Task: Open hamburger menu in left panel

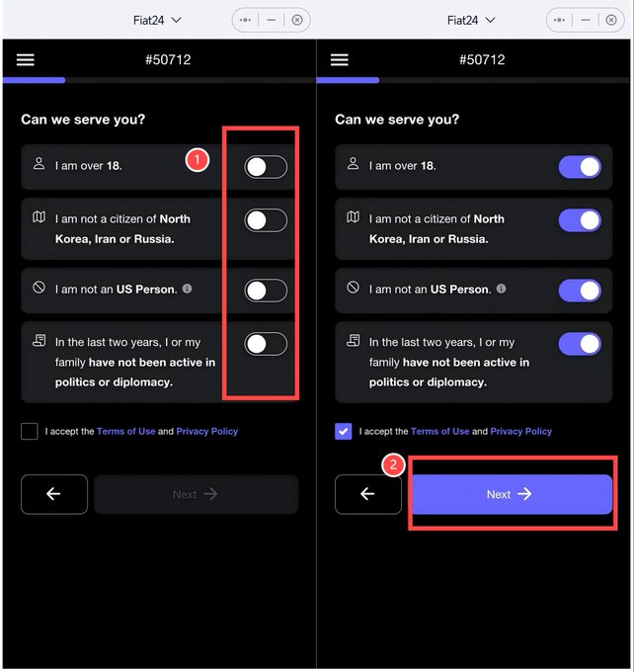Action: coord(26,59)
